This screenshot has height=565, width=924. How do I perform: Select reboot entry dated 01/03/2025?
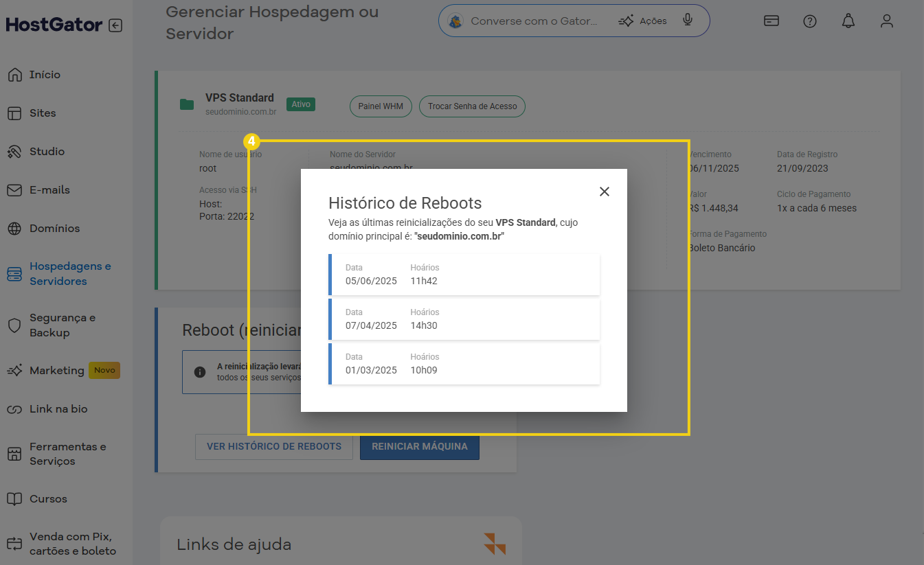[x=464, y=364]
